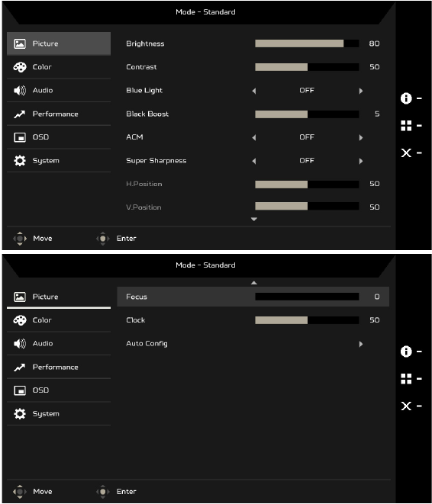Click up arrow above Focus to go back
Screen dimensions: 432x504
(254, 283)
